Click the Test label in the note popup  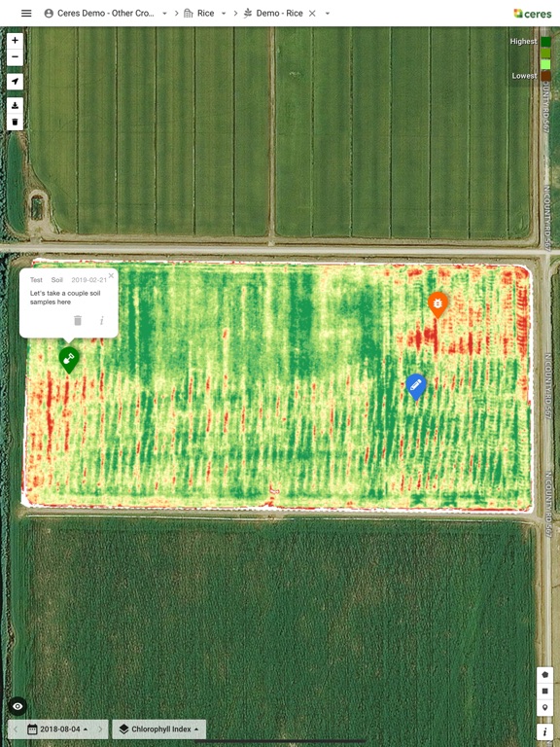tap(36, 280)
